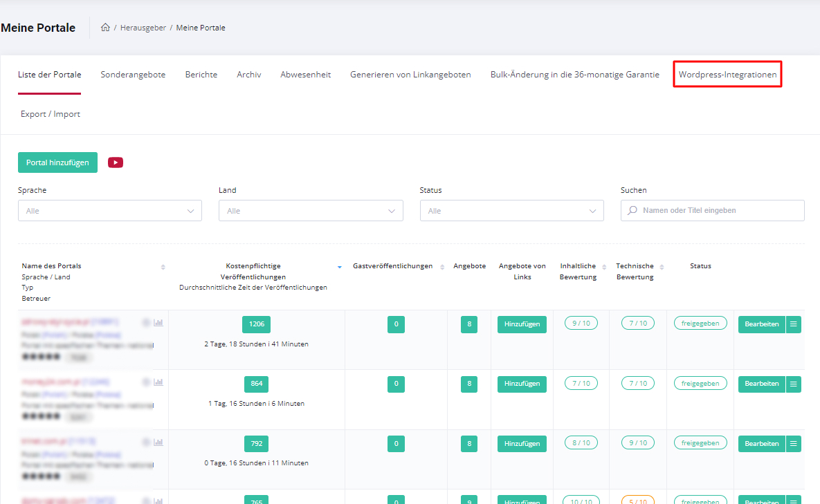Click Angebote badge 8 in the 1206 row
The width and height of the screenshot is (820, 504).
pos(469,324)
